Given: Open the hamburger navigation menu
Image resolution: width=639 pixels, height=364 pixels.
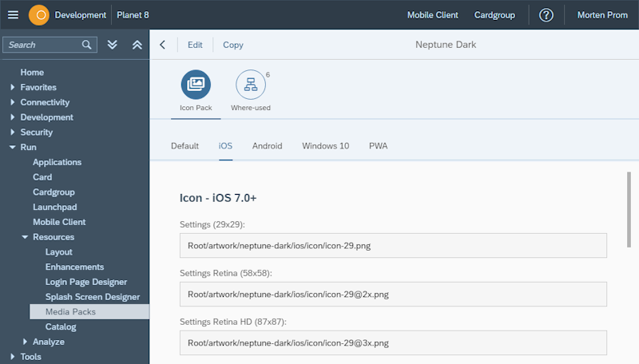Looking at the screenshot, I should (x=13, y=14).
